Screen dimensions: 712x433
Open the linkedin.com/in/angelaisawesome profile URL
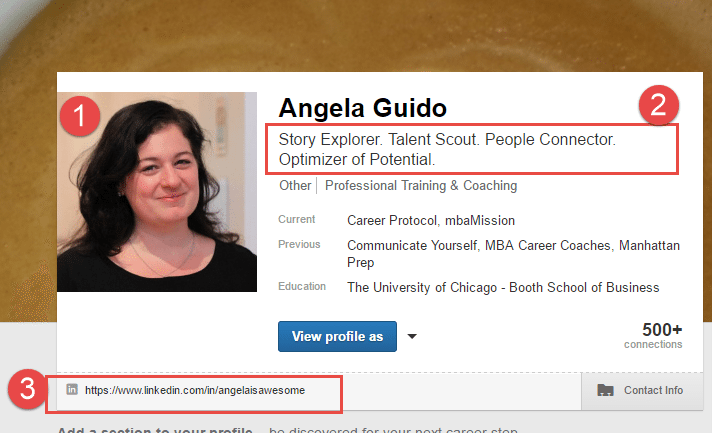pyautogui.click(x=195, y=390)
